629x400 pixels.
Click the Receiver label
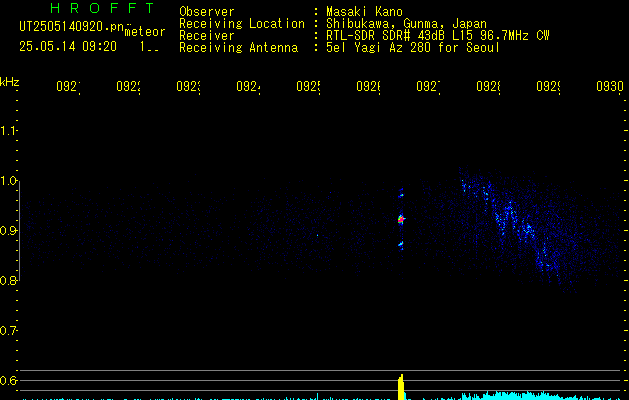[x=207, y=36]
